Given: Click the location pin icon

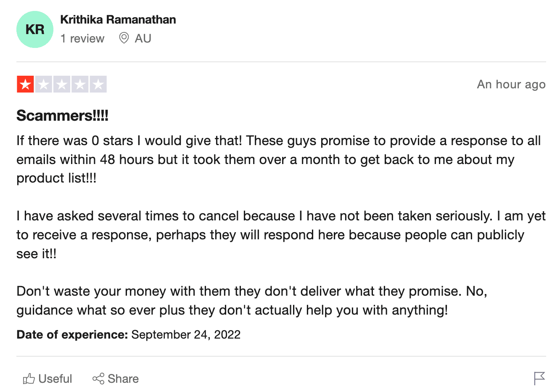Looking at the screenshot, I should point(124,38).
